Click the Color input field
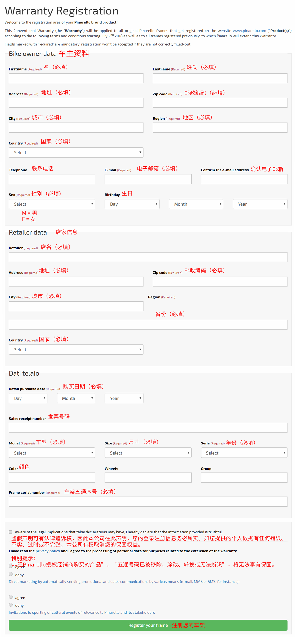This screenshot has width=295, height=644. tap(52, 477)
